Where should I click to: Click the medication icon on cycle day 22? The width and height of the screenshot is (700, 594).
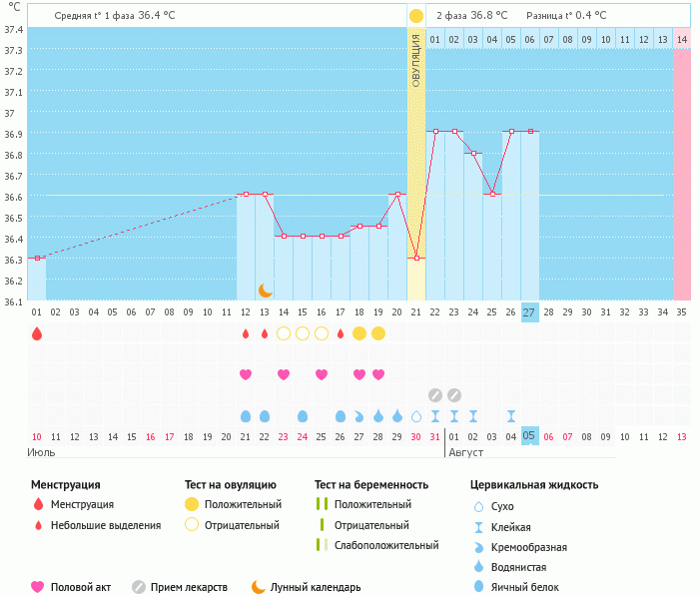point(435,394)
